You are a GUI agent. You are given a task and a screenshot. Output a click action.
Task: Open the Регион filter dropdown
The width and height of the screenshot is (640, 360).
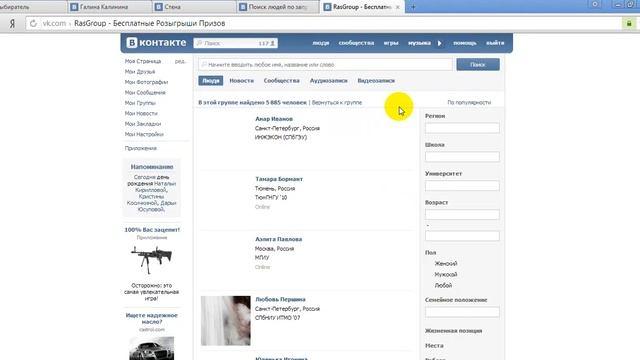(462, 128)
